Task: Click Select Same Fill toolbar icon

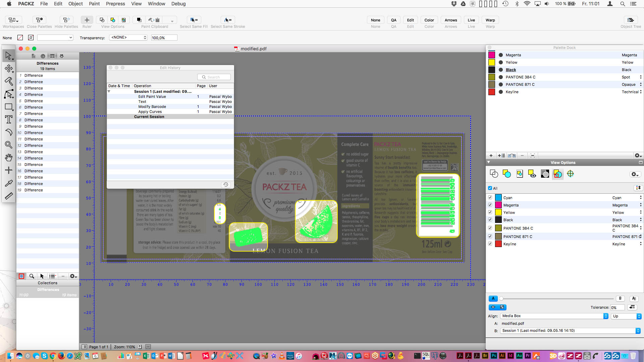Action: [x=194, y=20]
